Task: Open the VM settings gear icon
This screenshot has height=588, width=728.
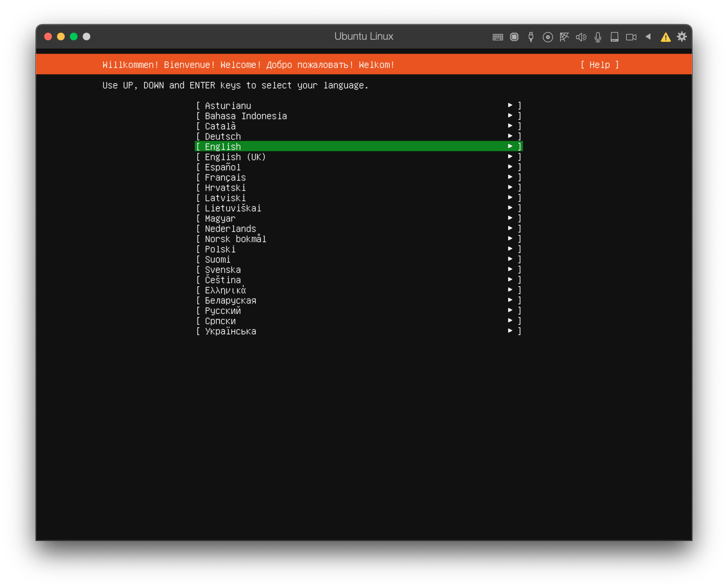Action: pos(682,37)
